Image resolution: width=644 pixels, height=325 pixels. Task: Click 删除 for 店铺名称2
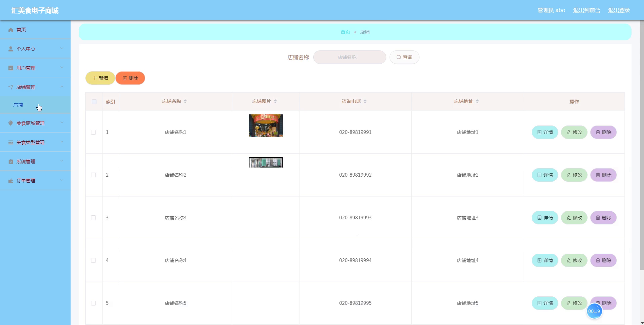[603, 175]
